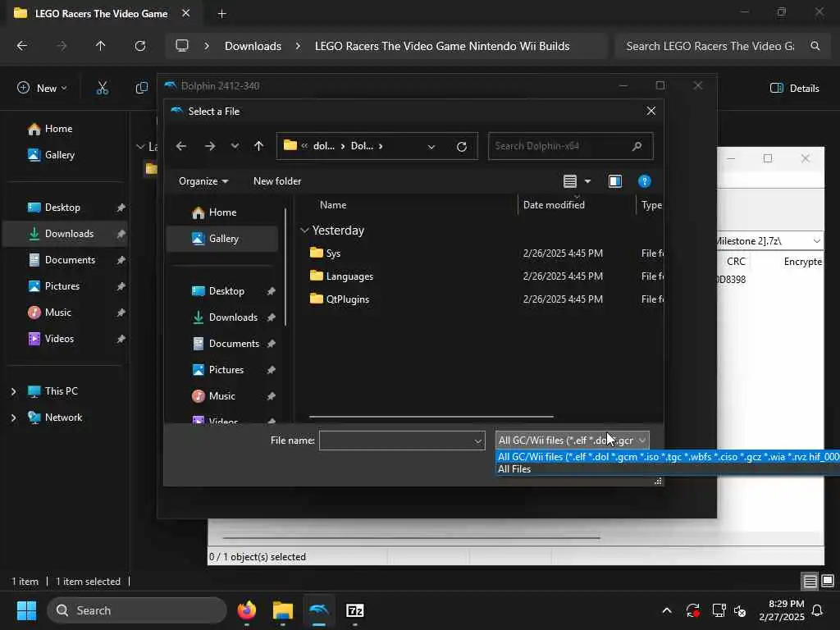
Task: Click Copy icon in Explorer toolbar
Action: tap(141, 89)
